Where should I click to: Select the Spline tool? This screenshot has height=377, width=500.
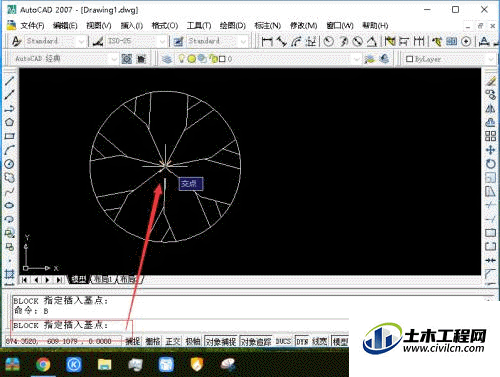9,191
